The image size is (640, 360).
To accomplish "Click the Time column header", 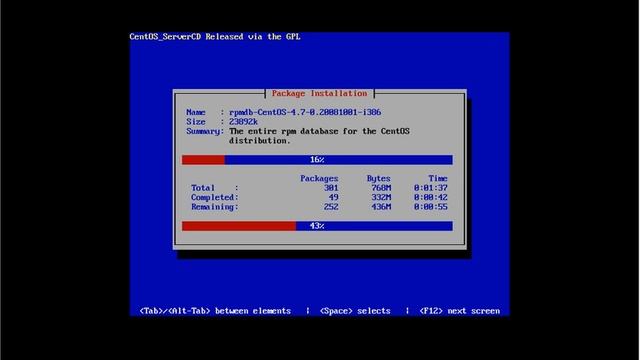I will coord(438,178).
